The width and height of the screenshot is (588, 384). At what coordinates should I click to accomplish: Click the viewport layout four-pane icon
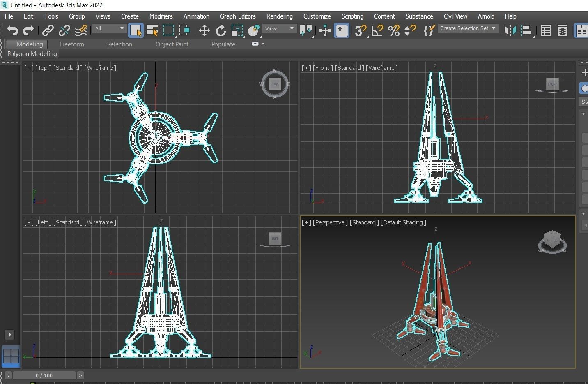[11, 356]
